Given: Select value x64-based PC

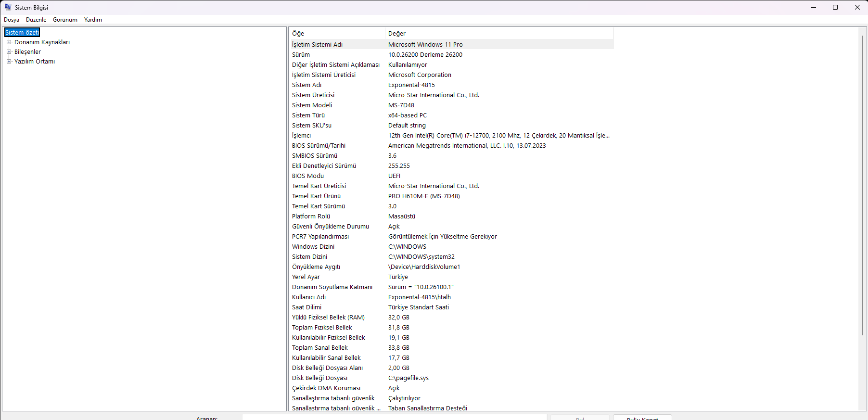Looking at the screenshot, I should [x=408, y=115].
